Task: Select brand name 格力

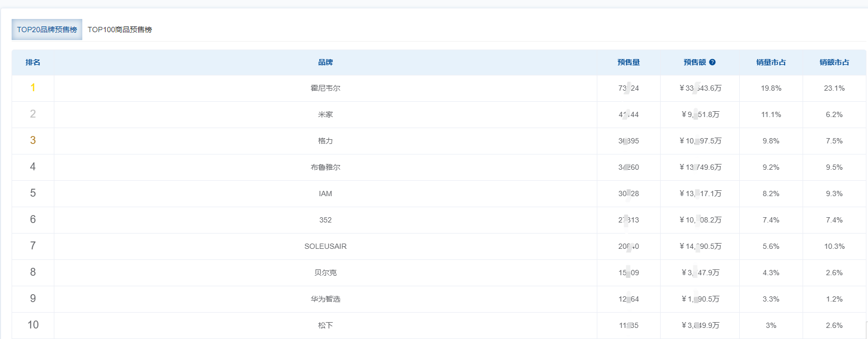Action: pos(326,141)
